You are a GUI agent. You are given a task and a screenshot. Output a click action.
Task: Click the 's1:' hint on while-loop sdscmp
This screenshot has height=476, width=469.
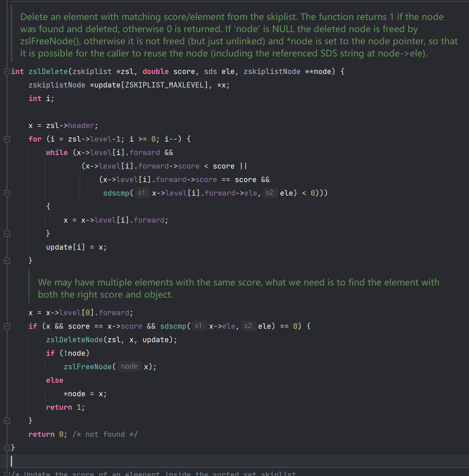coord(143,193)
